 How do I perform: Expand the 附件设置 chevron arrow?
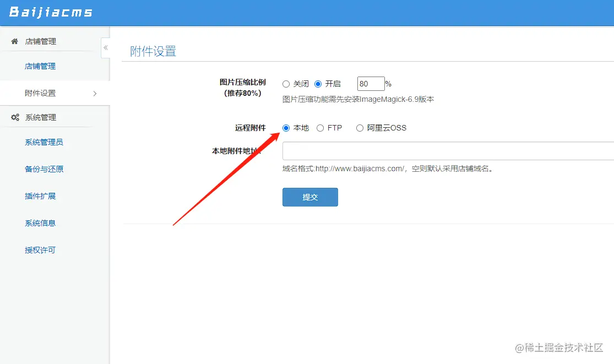pyautogui.click(x=95, y=94)
